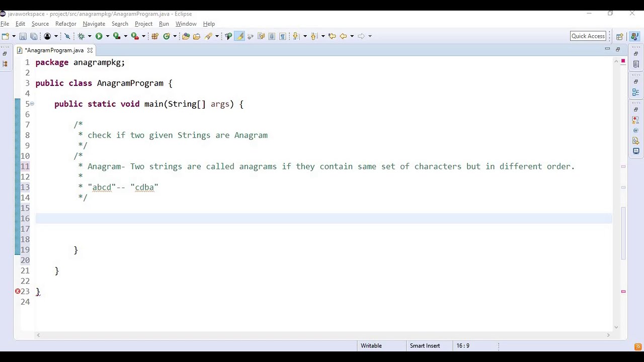
Task: Click the Previous Annotation arrow icon
Action: point(314,36)
